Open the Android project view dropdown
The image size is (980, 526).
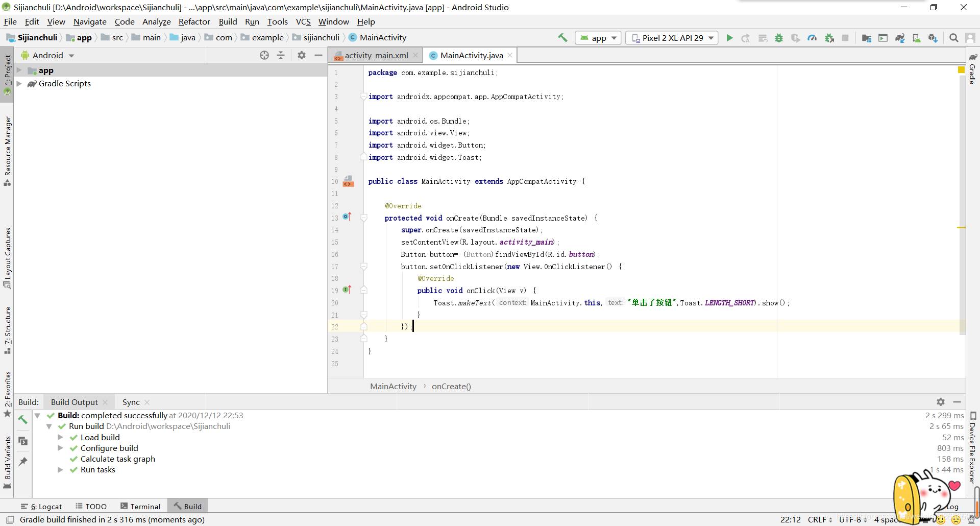[47, 55]
